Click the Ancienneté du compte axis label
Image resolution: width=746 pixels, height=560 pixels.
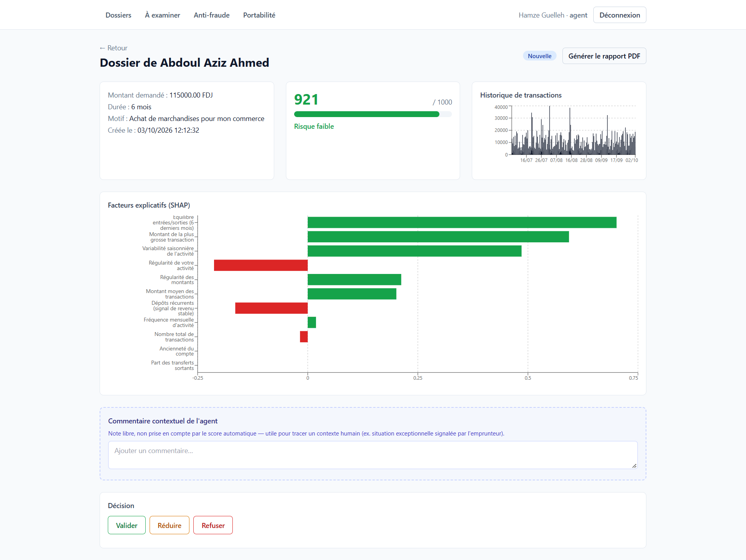pos(177,351)
